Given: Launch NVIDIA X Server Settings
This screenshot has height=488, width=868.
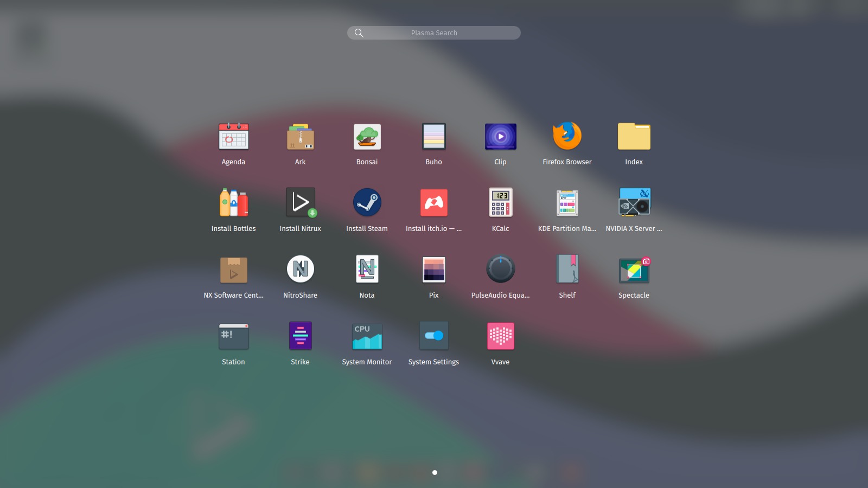Looking at the screenshot, I should coord(634,202).
